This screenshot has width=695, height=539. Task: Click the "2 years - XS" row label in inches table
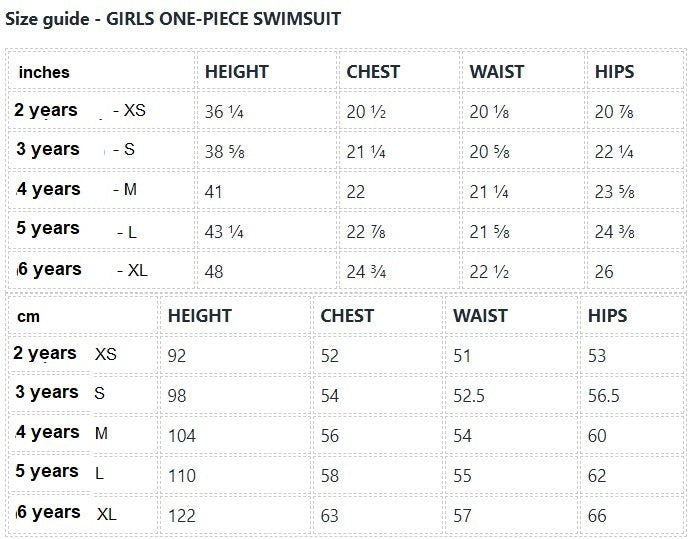tap(80, 111)
